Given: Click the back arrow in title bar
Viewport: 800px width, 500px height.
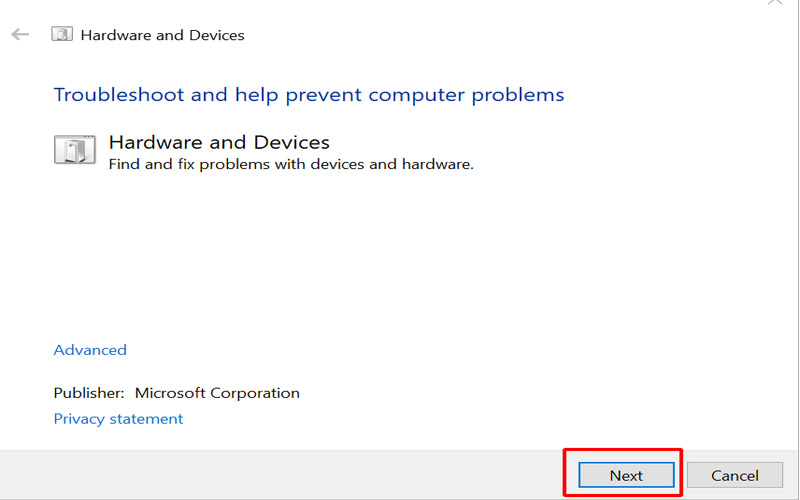Looking at the screenshot, I should (20, 35).
